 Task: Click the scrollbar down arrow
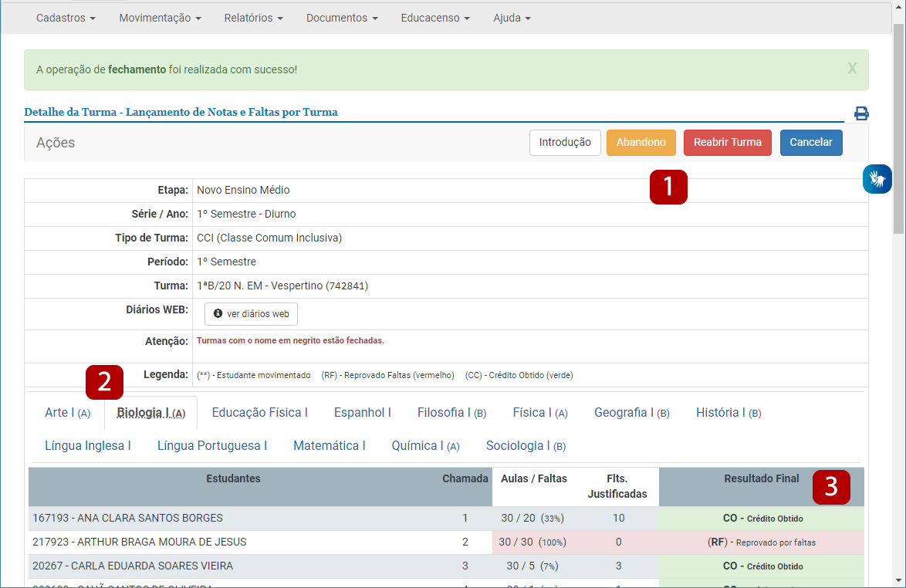point(898,580)
